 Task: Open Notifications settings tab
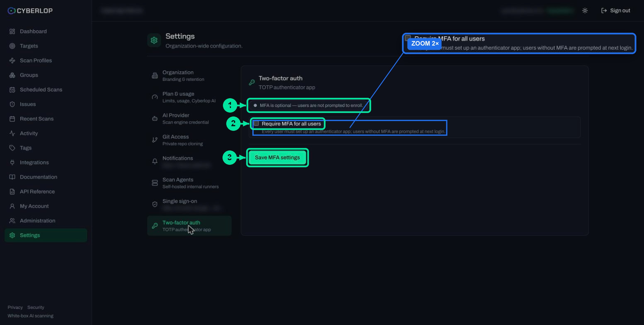tap(189, 161)
